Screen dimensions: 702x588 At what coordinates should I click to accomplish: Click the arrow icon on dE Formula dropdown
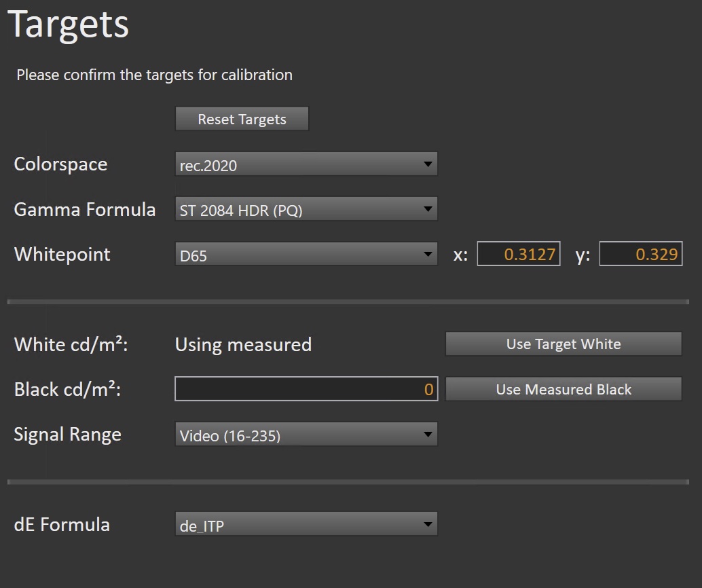[428, 524]
